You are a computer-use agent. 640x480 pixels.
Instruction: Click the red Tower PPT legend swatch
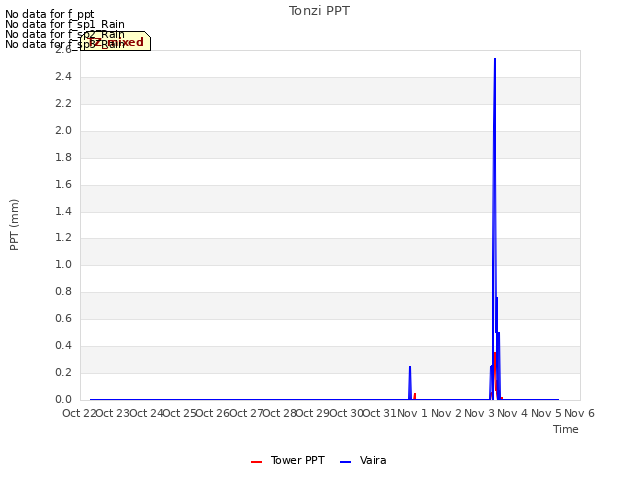coord(256,462)
